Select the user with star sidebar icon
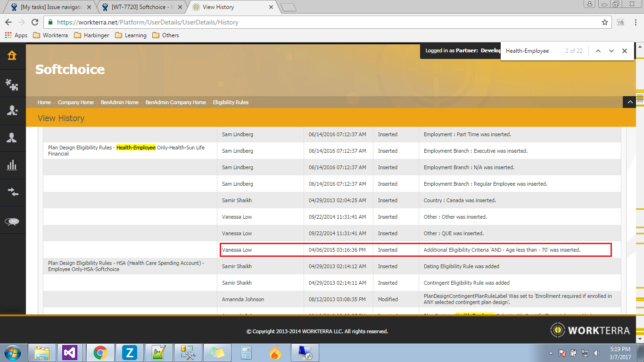This screenshot has width=644, height=362. click(12, 110)
